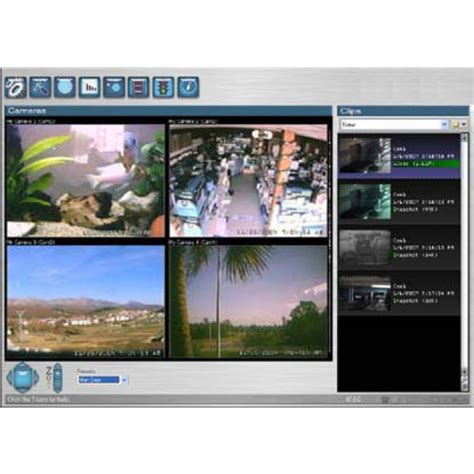Open the info 'i' toolbar icon

(188, 87)
